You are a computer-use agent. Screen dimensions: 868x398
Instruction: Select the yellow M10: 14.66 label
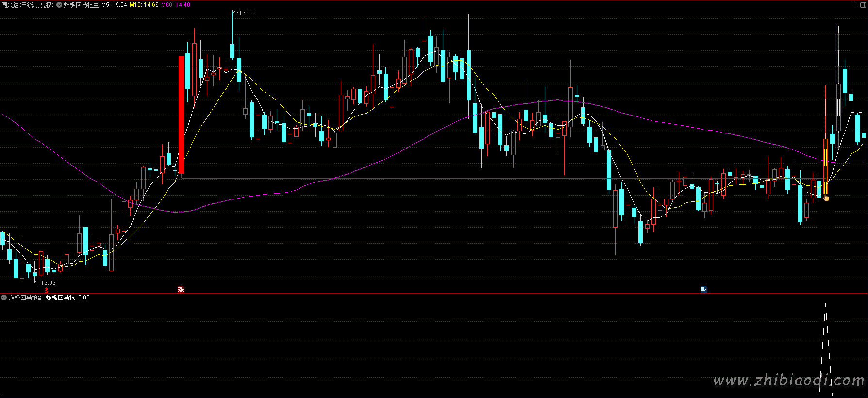coord(144,5)
